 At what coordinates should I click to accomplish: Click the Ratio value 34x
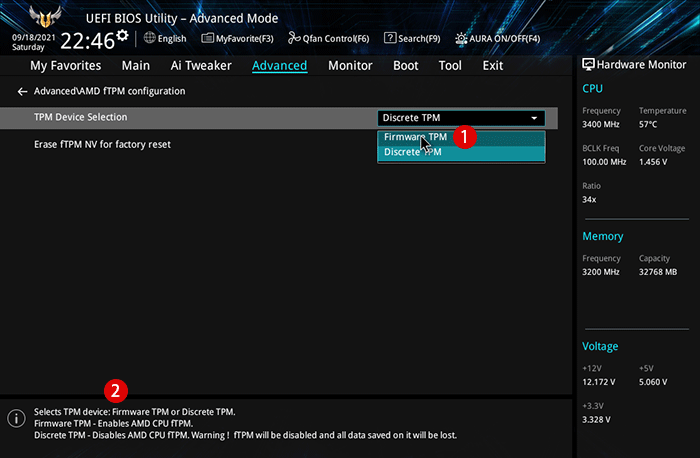[589, 200]
